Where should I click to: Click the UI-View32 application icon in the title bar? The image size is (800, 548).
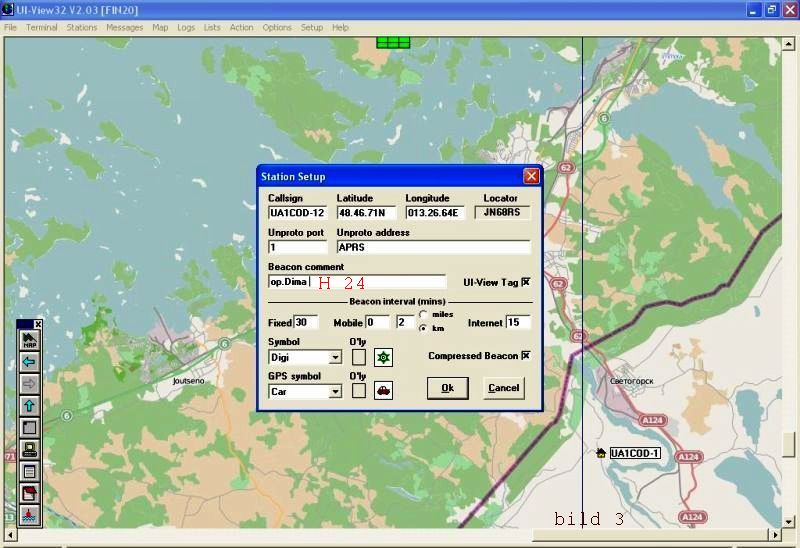(7, 9)
